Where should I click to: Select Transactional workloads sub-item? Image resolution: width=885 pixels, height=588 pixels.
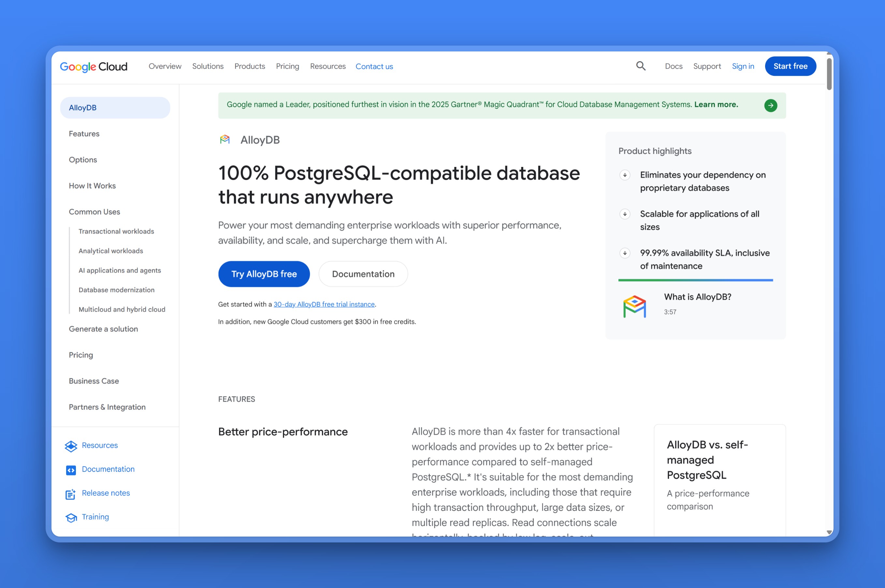[x=116, y=231]
